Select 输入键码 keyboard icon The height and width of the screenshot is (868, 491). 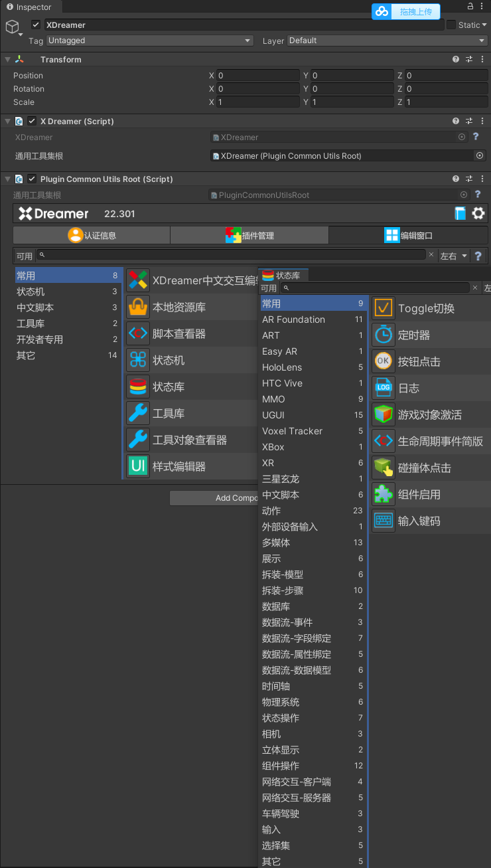(x=384, y=521)
